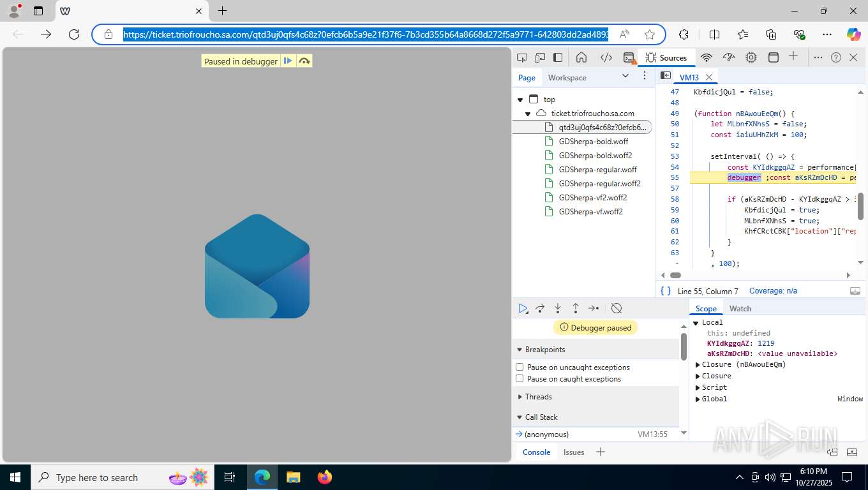Expand Closure (nBAwouEeQm) scope
The image size is (868, 490).
coord(698,365)
